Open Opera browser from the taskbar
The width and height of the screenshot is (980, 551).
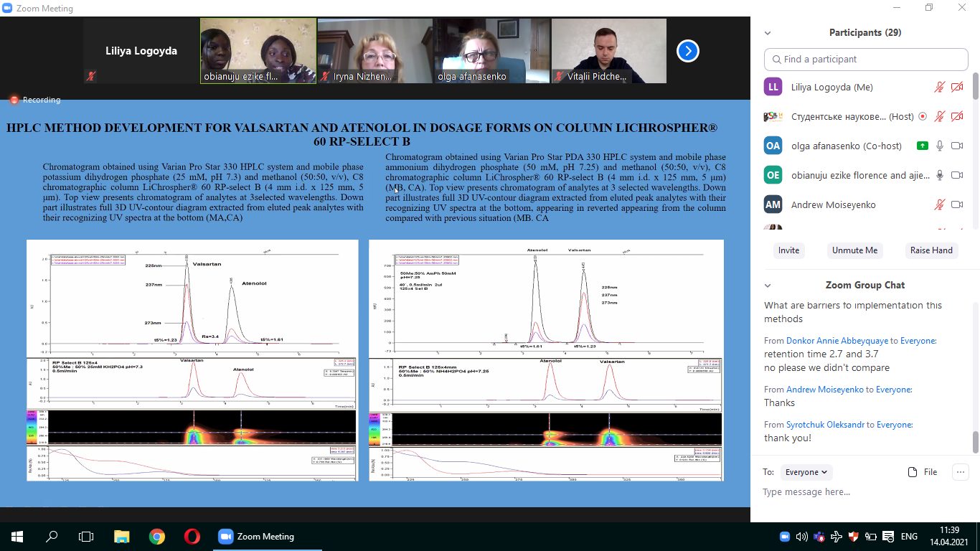(x=192, y=537)
